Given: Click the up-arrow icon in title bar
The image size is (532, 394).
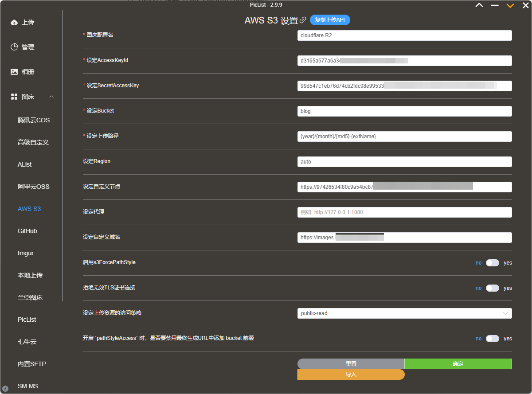Looking at the screenshot, I should pyautogui.click(x=479, y=5).
